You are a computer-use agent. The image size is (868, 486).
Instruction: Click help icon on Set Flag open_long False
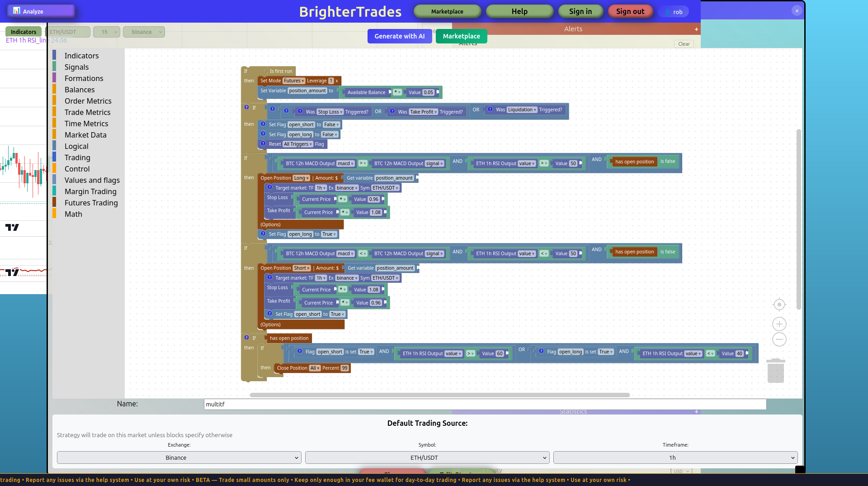pos(263,133)
